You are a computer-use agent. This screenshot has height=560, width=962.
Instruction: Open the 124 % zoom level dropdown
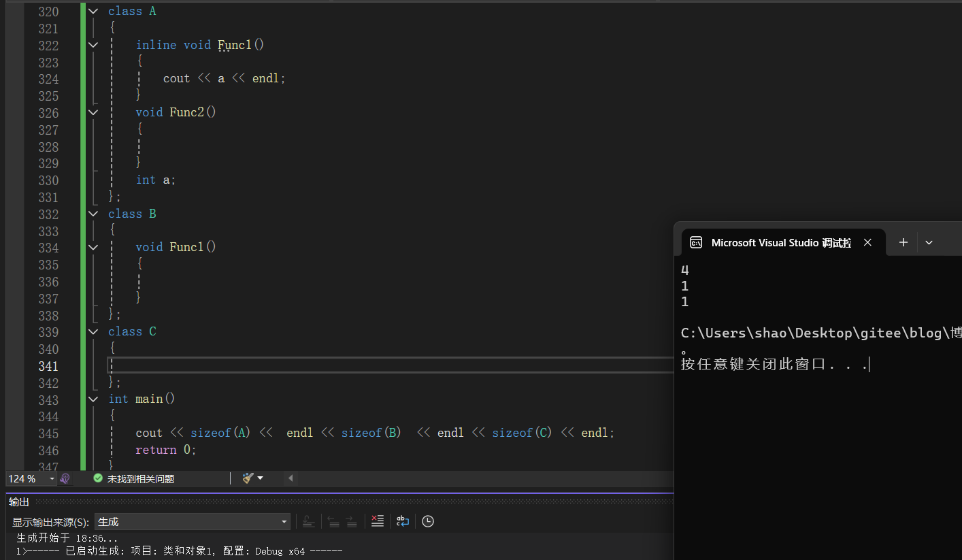coord(52,479)
